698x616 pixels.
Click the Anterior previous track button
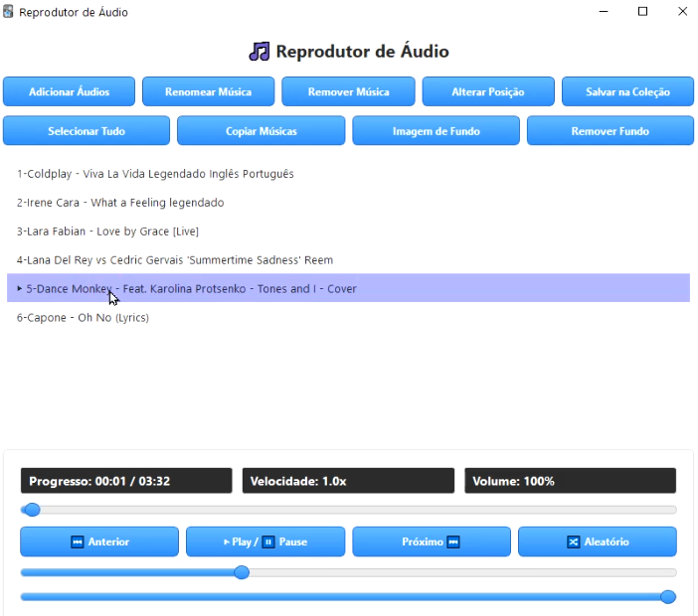pyautogui.click(x=99, y=541)
